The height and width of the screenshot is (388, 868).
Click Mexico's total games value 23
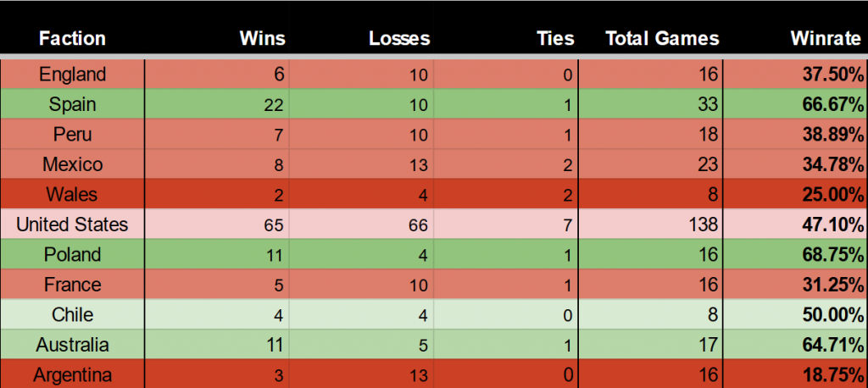click(709, 164)
